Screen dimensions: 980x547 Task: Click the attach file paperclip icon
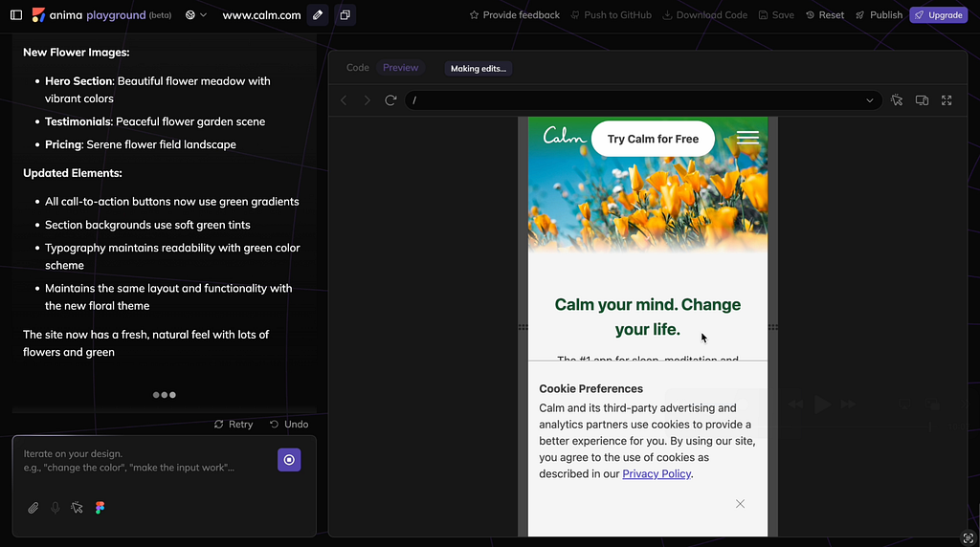coord(33,508)
